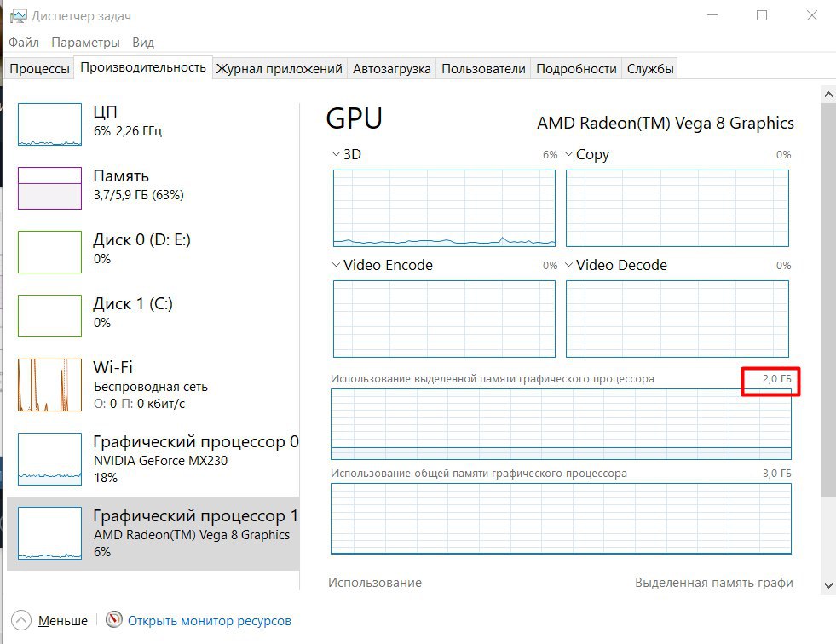Image resolution: width=836 pixels, height=644 pixels.
Task: Open the Video Encode engine dropdown
Action: pos(336,265)
